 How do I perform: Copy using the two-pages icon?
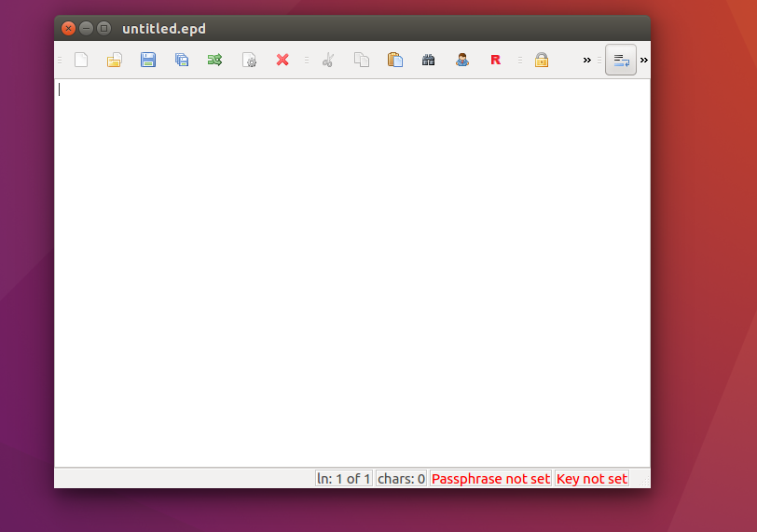tap(362, 60)
